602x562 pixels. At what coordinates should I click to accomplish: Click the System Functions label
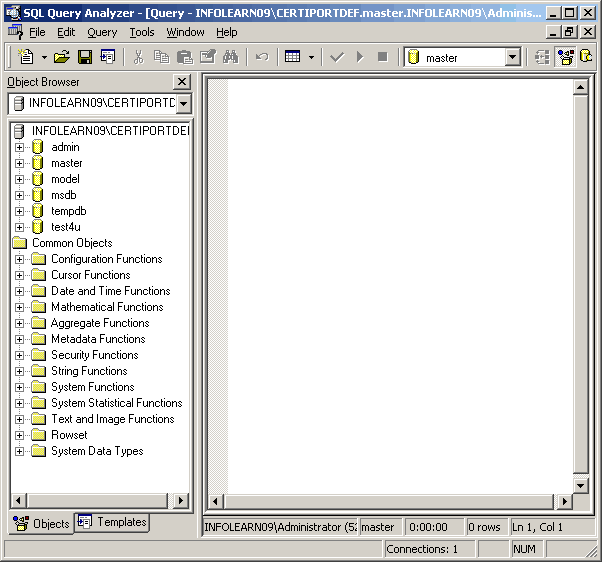tap(93, 387)
